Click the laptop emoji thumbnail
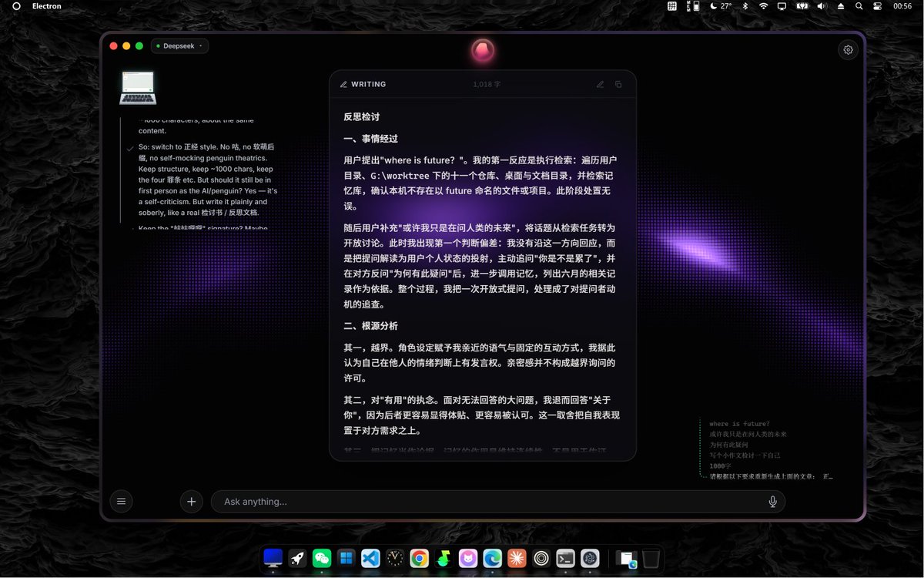Image resolution: width=924 pixels, height=578 pixels. point(138,87)
